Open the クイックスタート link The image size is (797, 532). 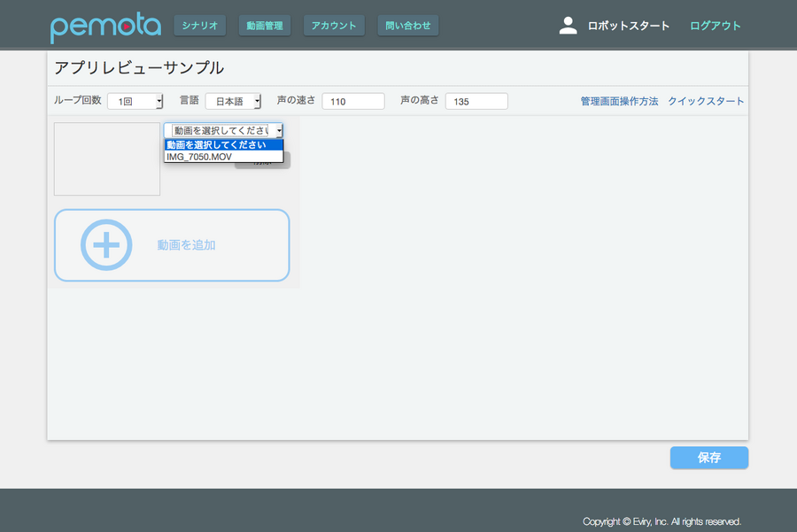pos(706,102)
